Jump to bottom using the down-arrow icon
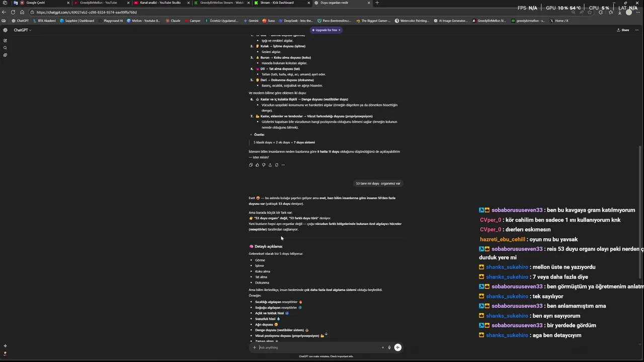 [326, 334]
